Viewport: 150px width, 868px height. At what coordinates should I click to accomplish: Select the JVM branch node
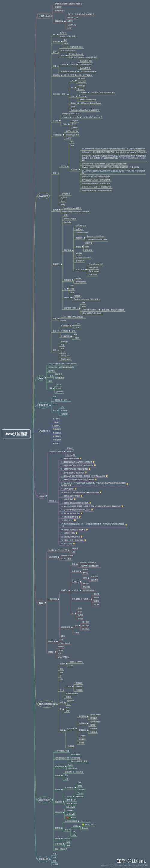pos(41,378)
